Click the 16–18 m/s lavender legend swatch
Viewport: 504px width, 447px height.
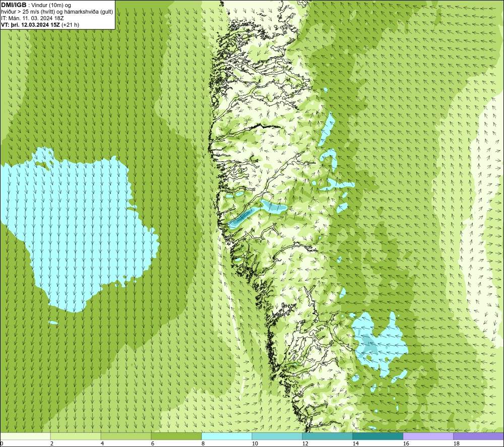428,436
